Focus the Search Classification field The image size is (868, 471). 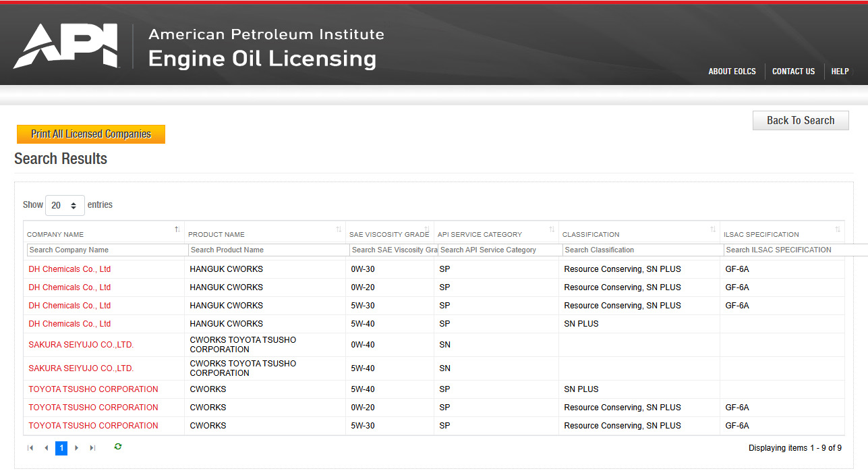point(643,250)
